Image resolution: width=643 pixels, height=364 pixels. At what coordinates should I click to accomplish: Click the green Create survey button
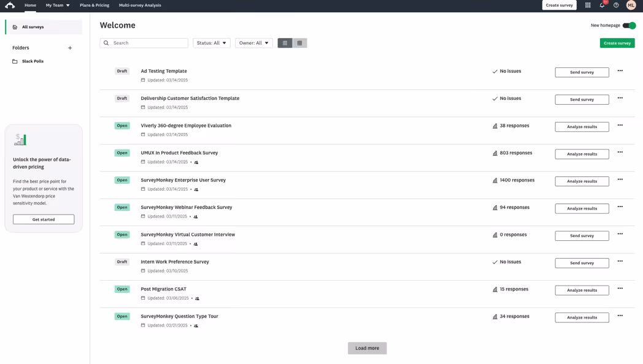pyautogui.click(x=617, y=43)
